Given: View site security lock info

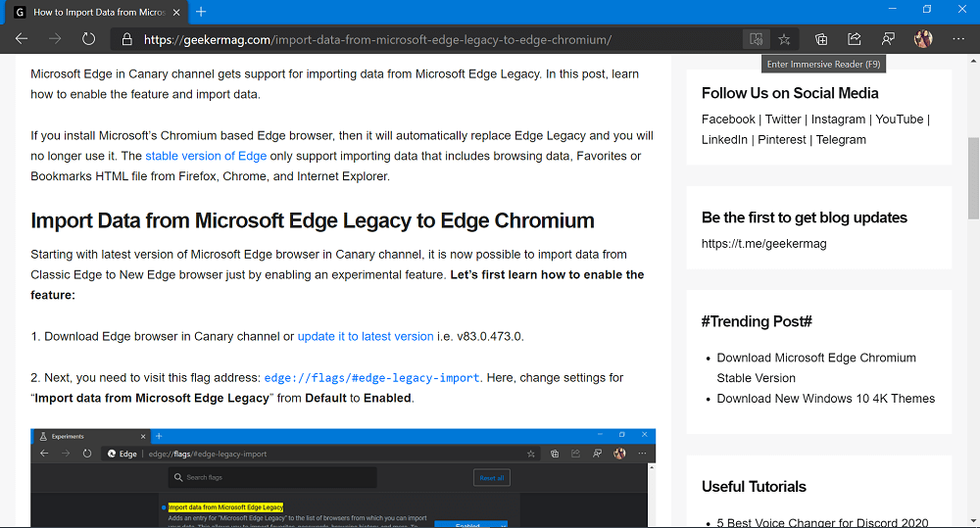Looking at the screenshot, I should pyautogui.click(x=126, y=39).
